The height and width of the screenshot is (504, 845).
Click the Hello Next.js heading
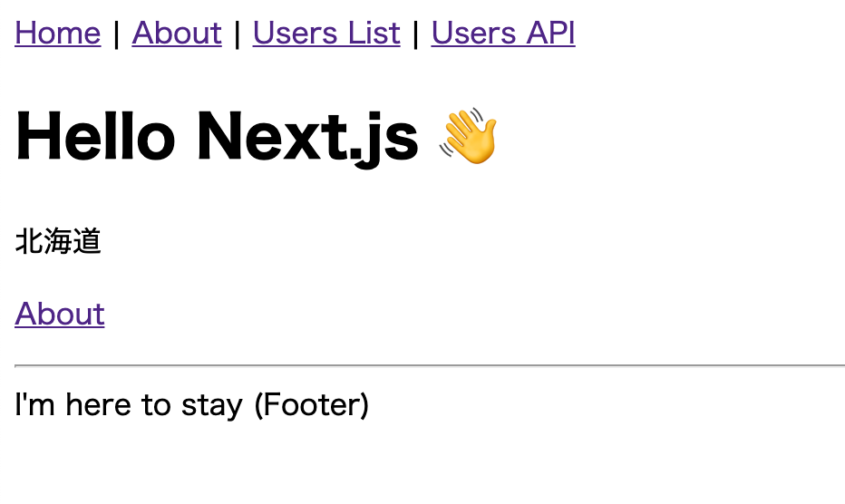click(257, 136)
